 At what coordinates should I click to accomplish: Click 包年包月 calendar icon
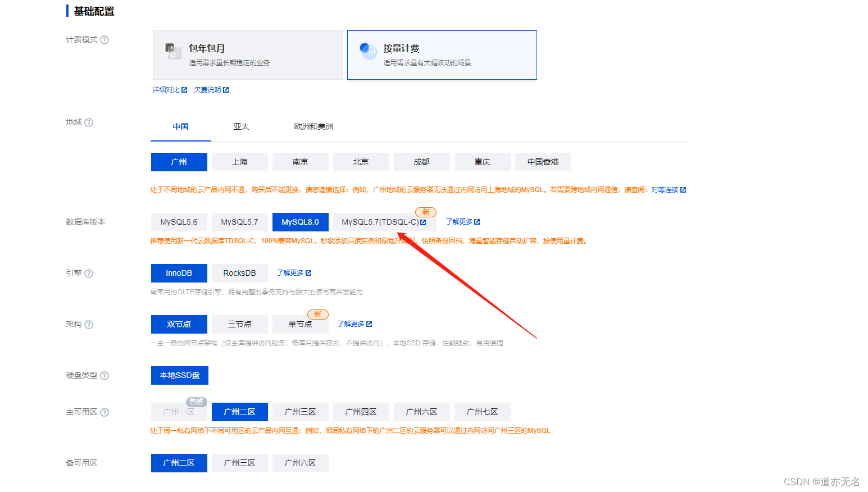click(173, 51)
